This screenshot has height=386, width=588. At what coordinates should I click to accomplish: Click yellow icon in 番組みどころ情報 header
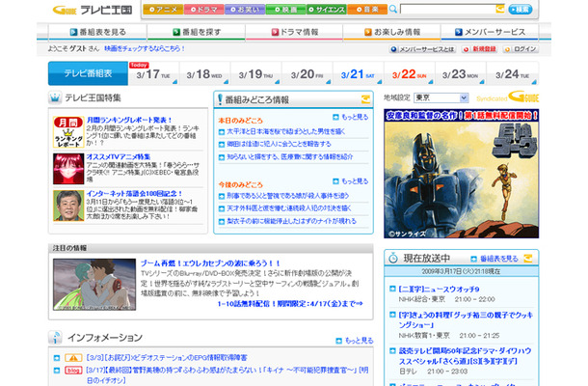click(365, 99)
